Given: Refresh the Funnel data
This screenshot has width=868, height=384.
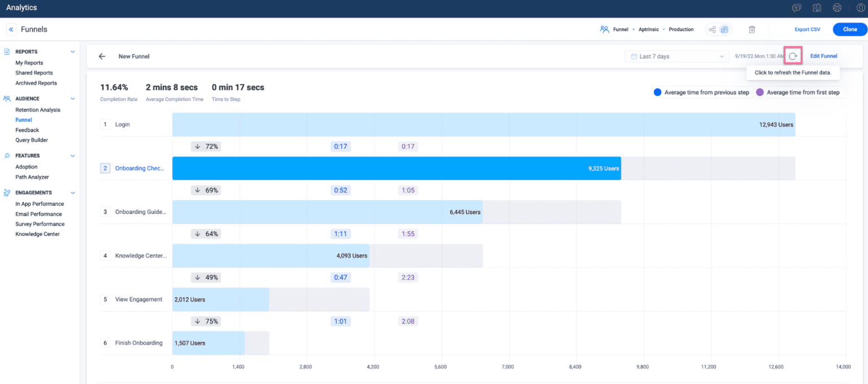Looking at the screenshot, I should click(x=793, y=56).
